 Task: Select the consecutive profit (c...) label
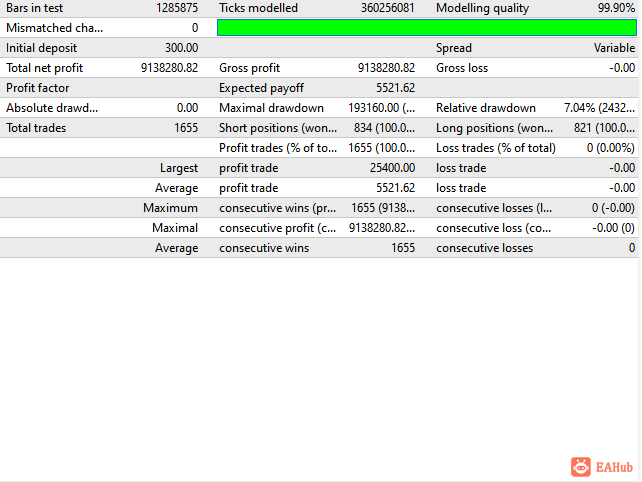(x=278, y=229)
